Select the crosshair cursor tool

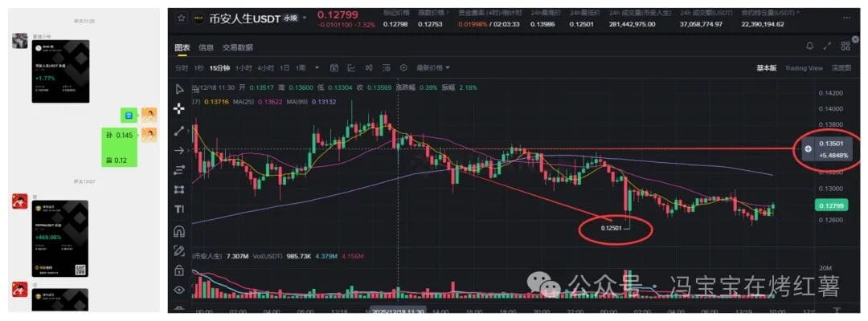(x=178, y=109)
